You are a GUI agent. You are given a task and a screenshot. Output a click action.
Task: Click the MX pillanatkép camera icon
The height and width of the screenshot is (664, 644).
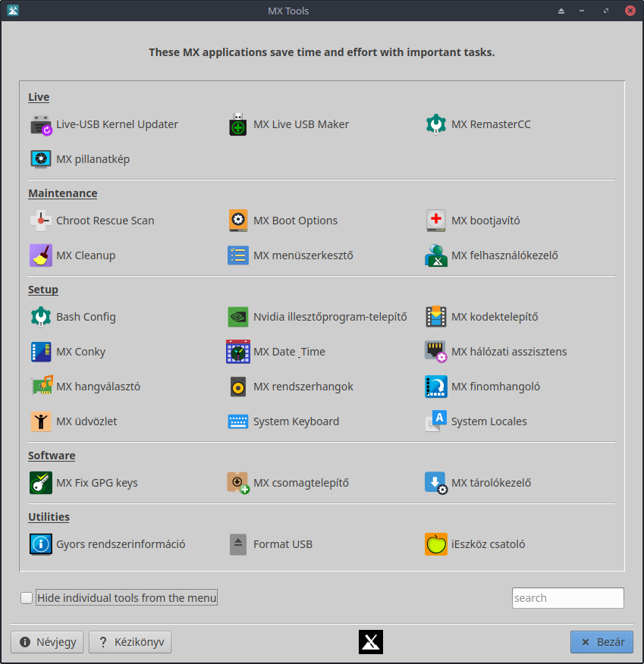[x=41, y=159]
